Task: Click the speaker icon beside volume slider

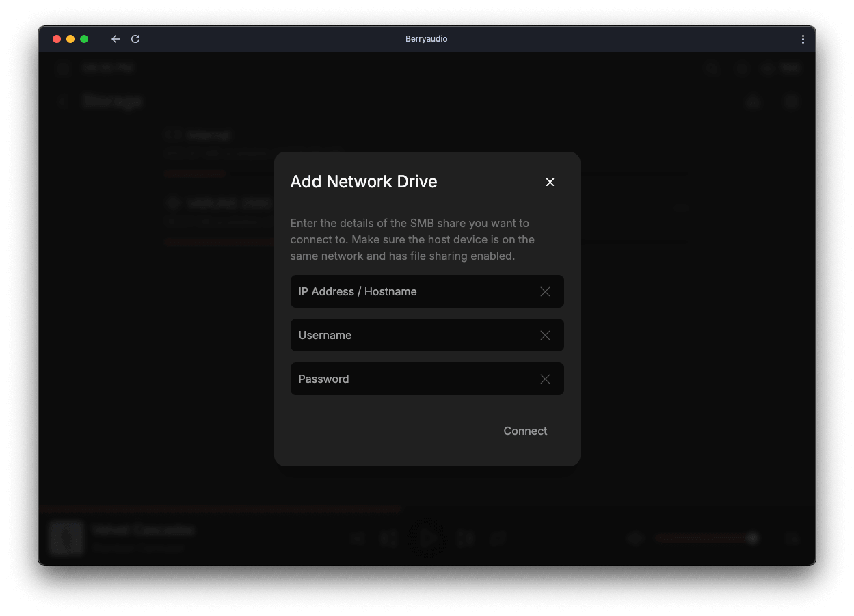Action: (635, 539)
